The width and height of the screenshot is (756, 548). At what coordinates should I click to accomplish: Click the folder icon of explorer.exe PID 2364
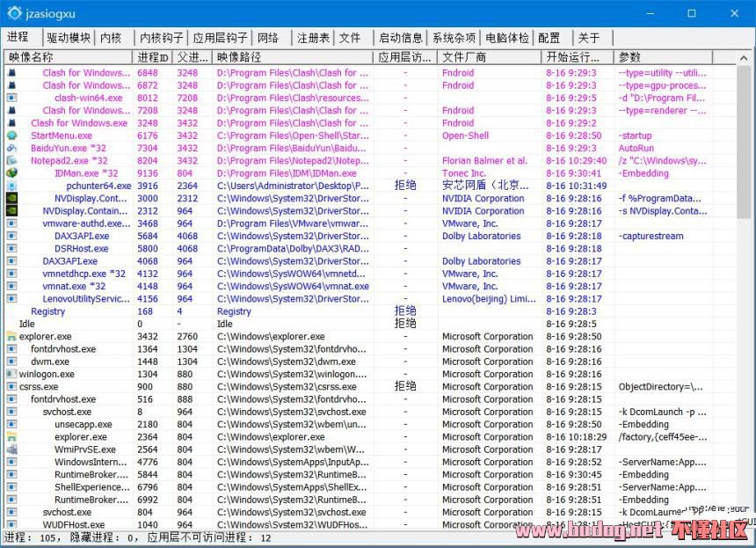pos(11,437)
